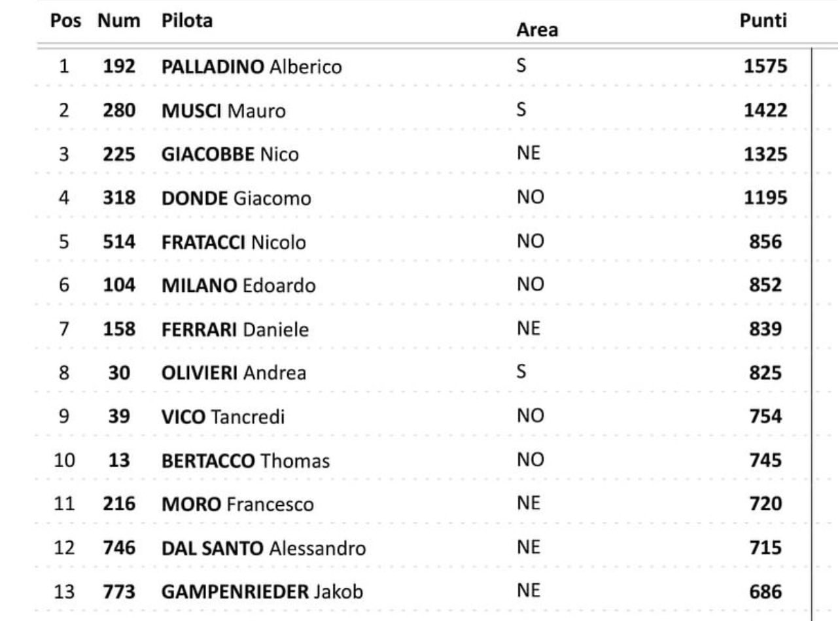Select the MUSCI Mauro entry
Screen dimensions: 840x621
(x=224, y=111)
